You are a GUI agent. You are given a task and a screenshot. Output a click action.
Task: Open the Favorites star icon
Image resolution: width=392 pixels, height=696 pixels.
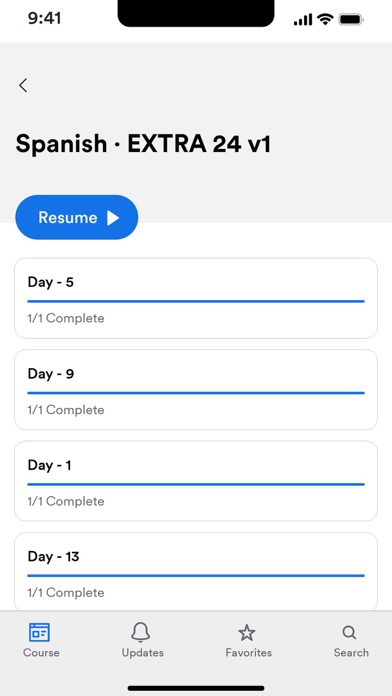[x=247, y=633]
